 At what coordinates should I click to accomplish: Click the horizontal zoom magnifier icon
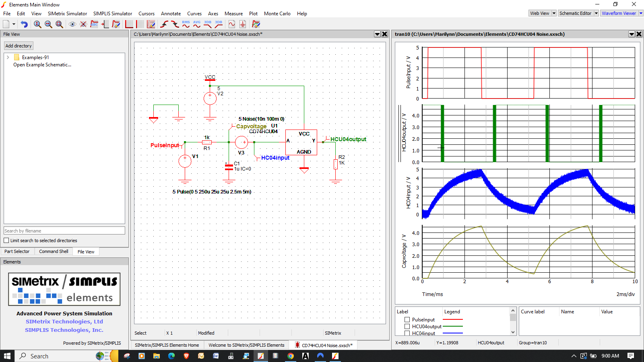tap(48, 24)
